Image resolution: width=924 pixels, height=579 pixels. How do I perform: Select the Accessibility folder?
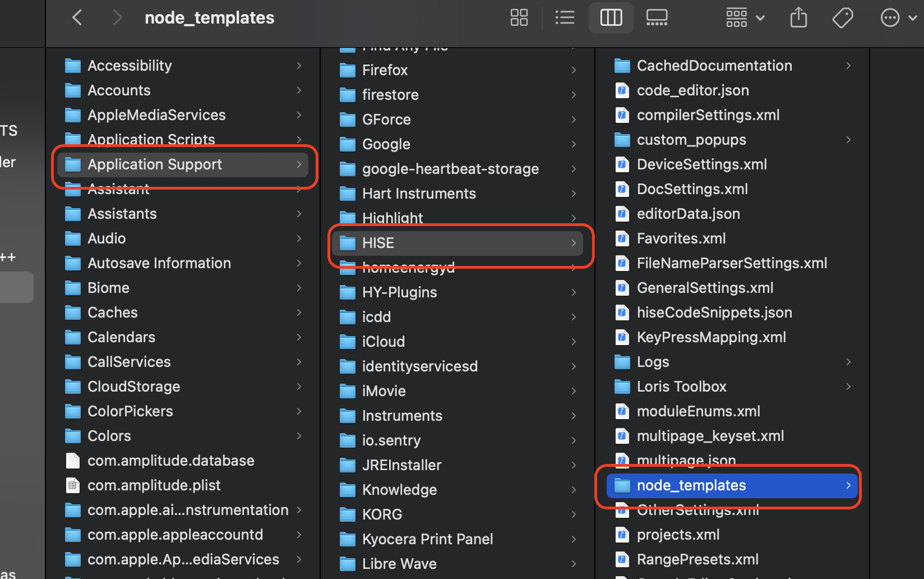pyautogui.click(x=183, y=66)
